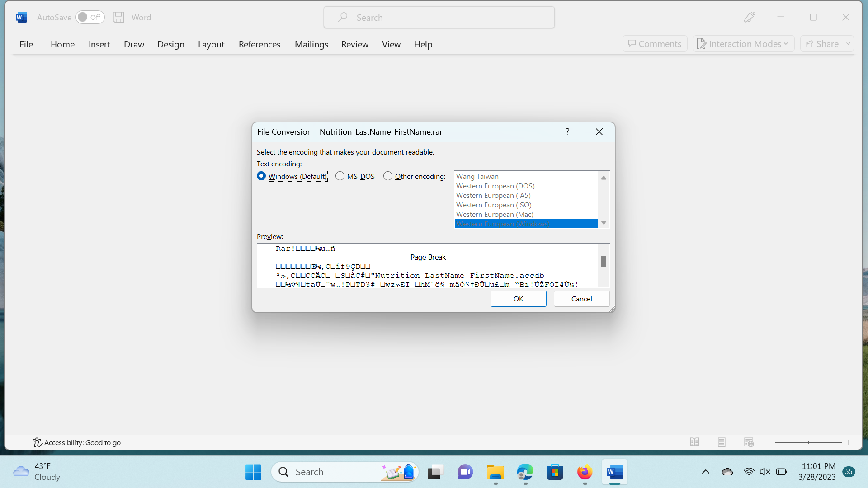This screenshot has height=488, width=868.
Task: Open File Explorer from the taskbar
Action: point(495,472)
